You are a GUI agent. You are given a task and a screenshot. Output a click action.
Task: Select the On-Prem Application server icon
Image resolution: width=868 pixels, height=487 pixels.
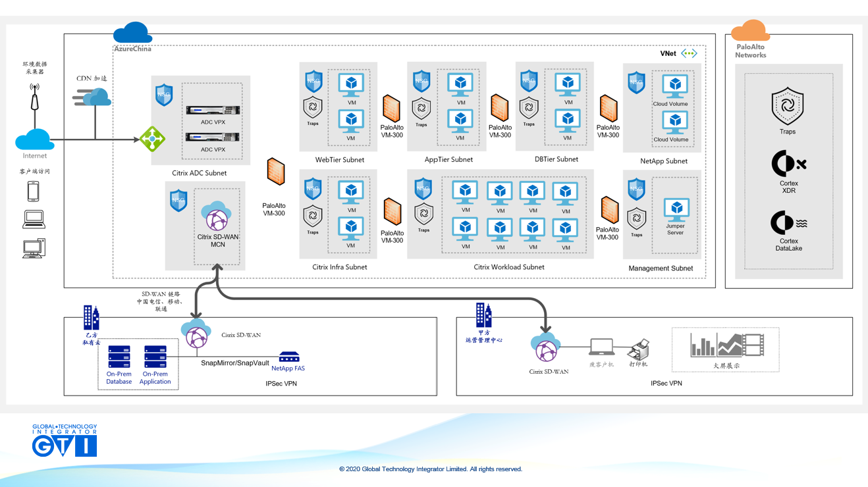click(x=155, y=357)
